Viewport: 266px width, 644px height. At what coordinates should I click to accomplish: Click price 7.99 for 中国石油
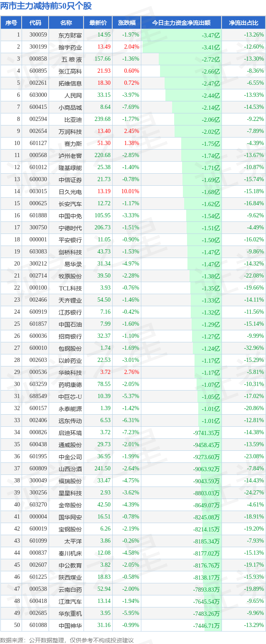(x=105, y=324)
